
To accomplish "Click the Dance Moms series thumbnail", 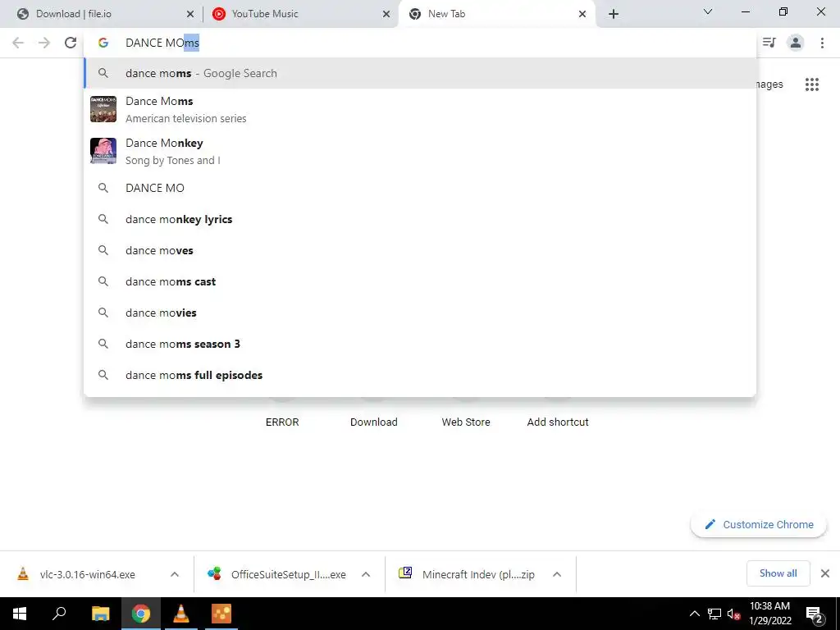I will (103, 109).
